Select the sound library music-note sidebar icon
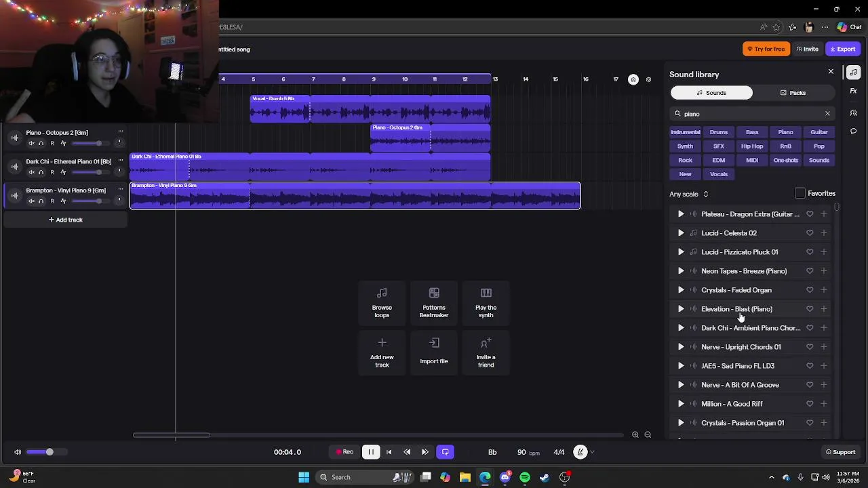Viewport: 868px width, 488px height. coord(853,72)
